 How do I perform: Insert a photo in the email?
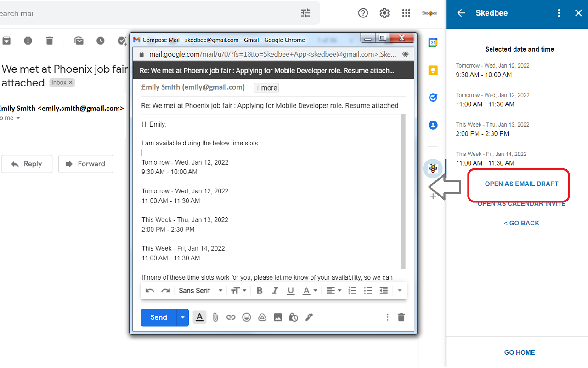(278, 317)
